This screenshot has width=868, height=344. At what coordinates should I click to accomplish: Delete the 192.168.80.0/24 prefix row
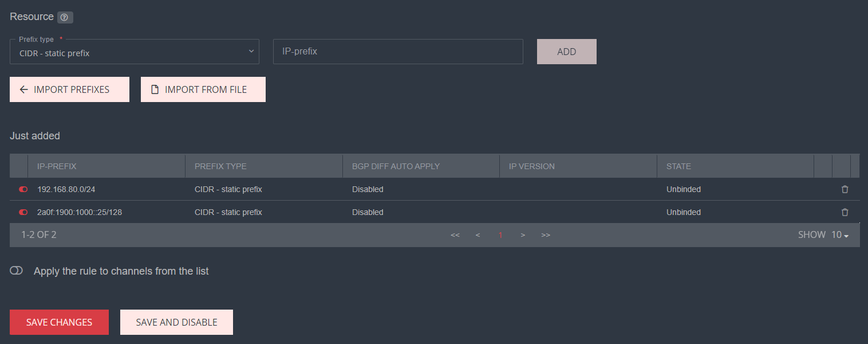845,189
